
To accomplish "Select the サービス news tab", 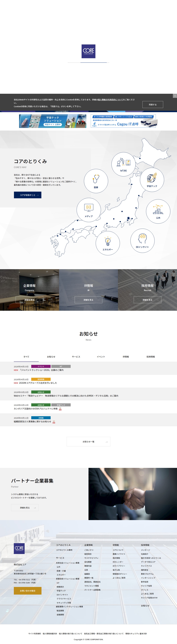I will (x=76, y=357).
